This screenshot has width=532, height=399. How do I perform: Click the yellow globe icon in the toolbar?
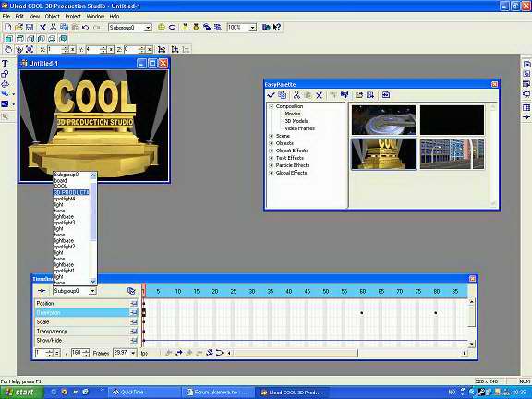162,27
